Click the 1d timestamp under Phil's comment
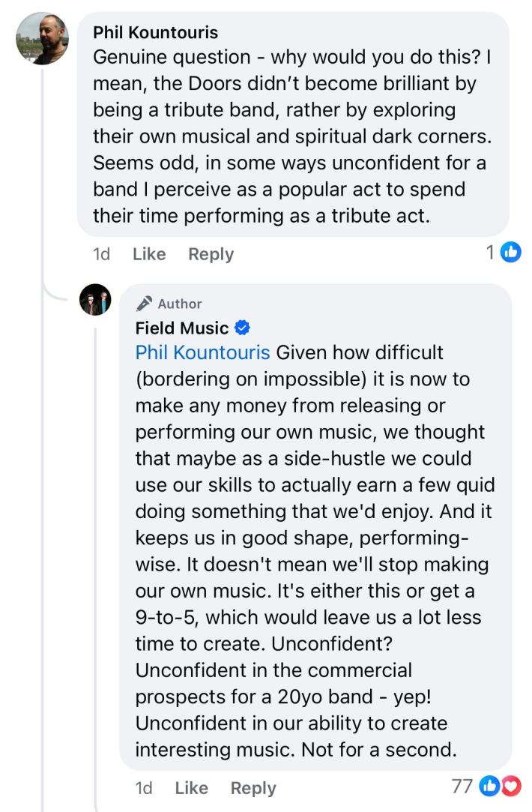 click(101, 254)
